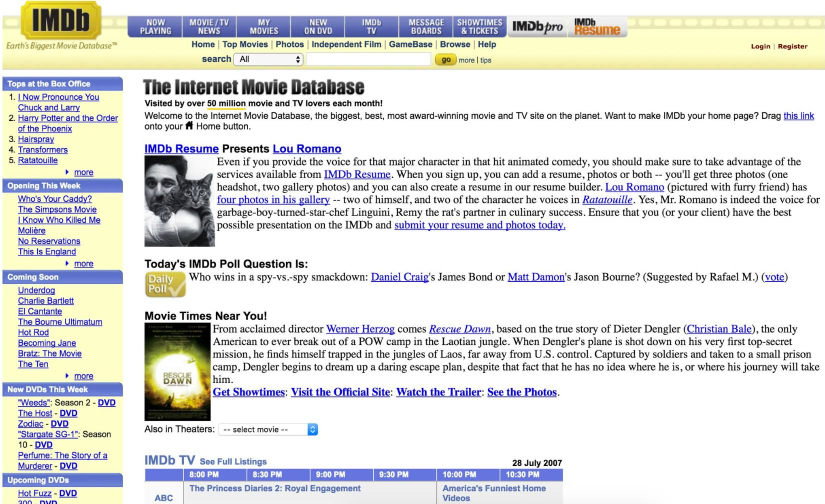Open the search tips link
The image size is (825, 504).
point(486,60)
